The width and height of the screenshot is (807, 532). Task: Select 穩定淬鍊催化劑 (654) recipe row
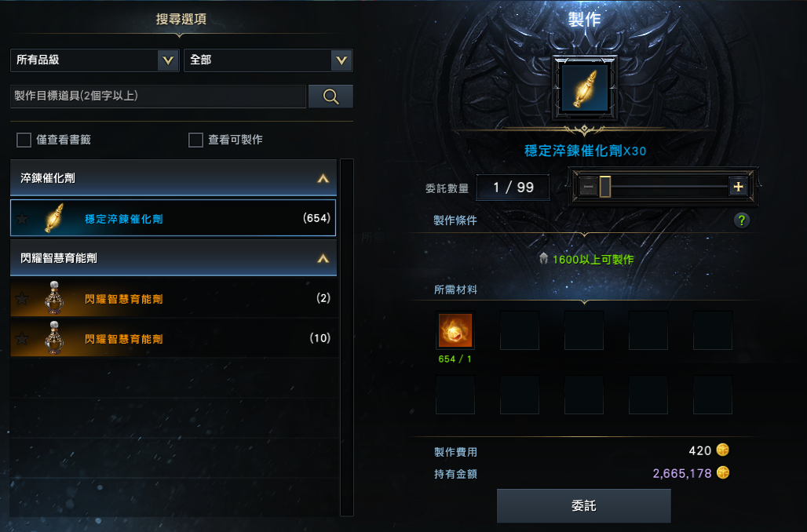pyautogui.click(x=173, y=218)
